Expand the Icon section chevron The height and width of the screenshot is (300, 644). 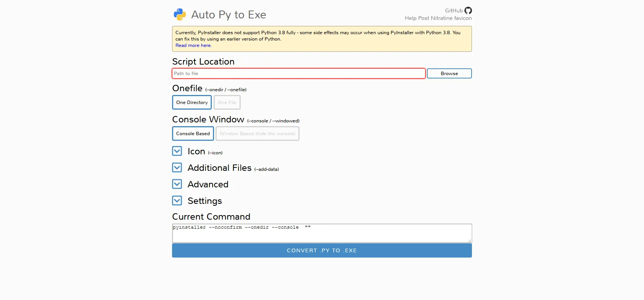(177, 151)
